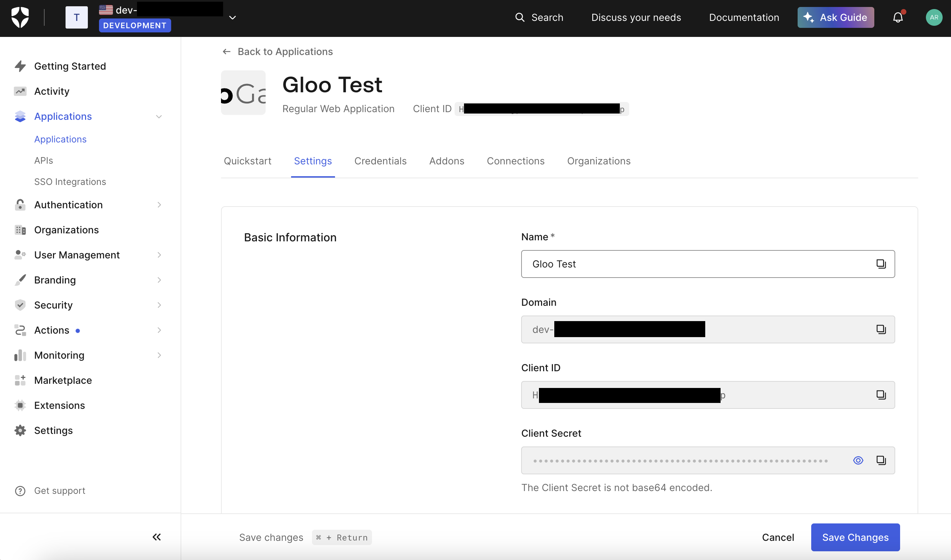The height and width of the screenshot is (560, 951).
Task: Expand the Organizations section in sidebar
Action: (x=66, y=230)
